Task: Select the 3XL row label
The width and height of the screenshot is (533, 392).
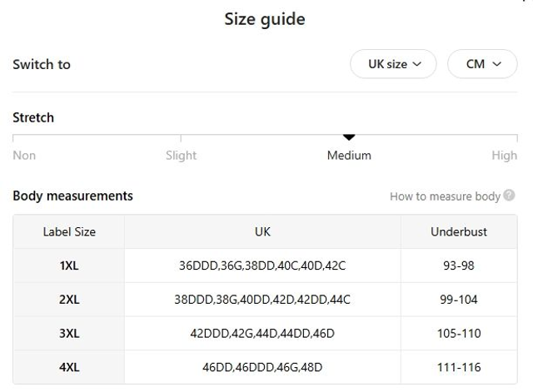Action: point(69,333)
